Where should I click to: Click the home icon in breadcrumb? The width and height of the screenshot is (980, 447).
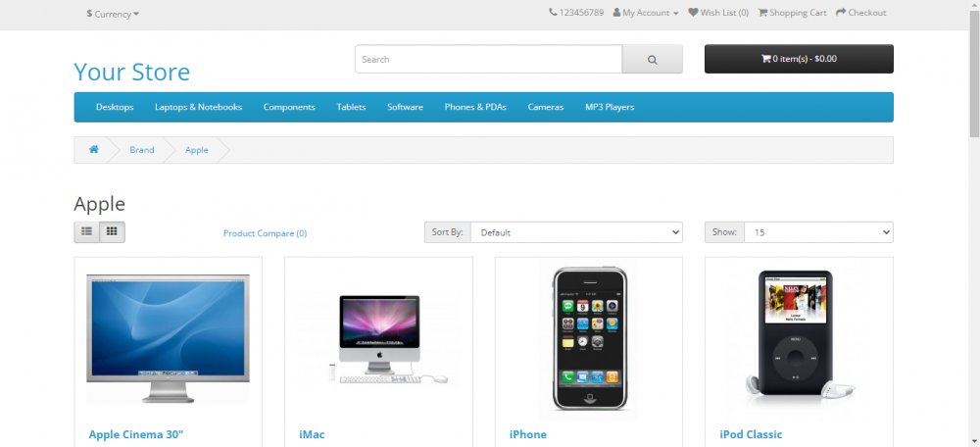tap(94, 149)
